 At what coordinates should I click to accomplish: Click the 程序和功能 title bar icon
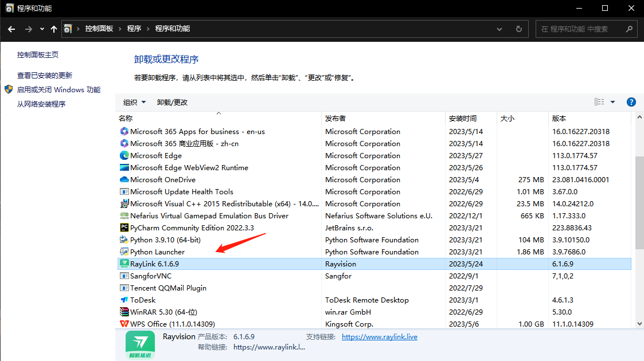pyautogui.click(x=9, y=8)
